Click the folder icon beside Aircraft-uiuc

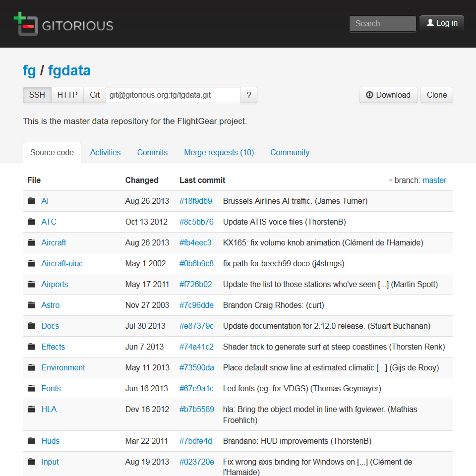click(x=31, y=263)
